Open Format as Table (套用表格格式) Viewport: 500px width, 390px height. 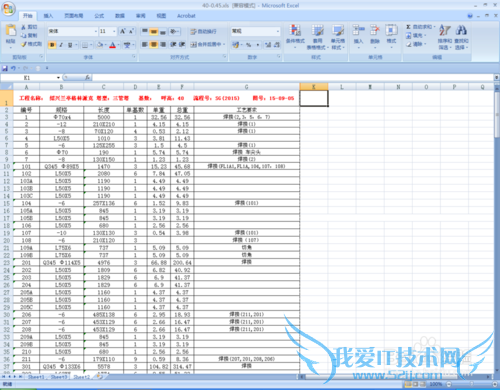[x=318, y=37]
